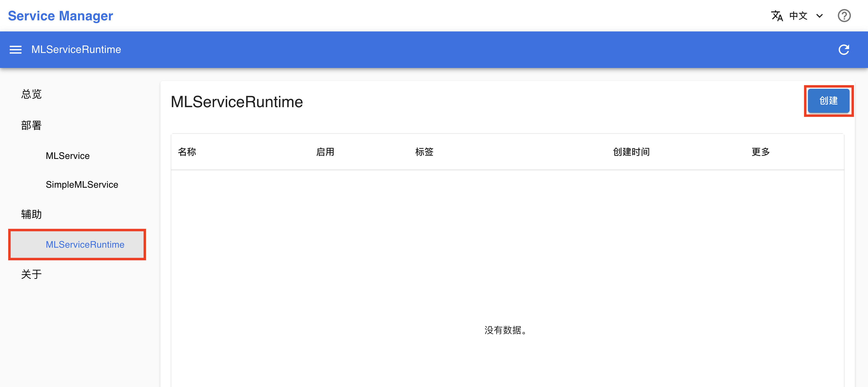Go to 总览 in the sidebar
This screenshot has width=868, height=387.
point(31,94)
